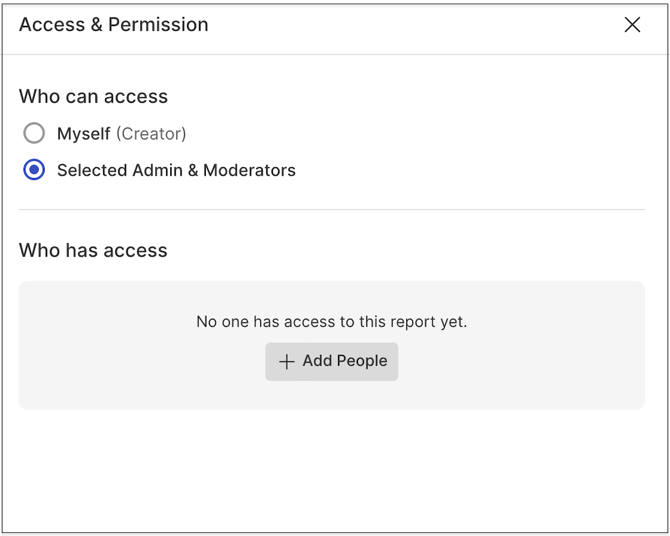
Task: Click the Myself option label text
Action: pos(84,133)
